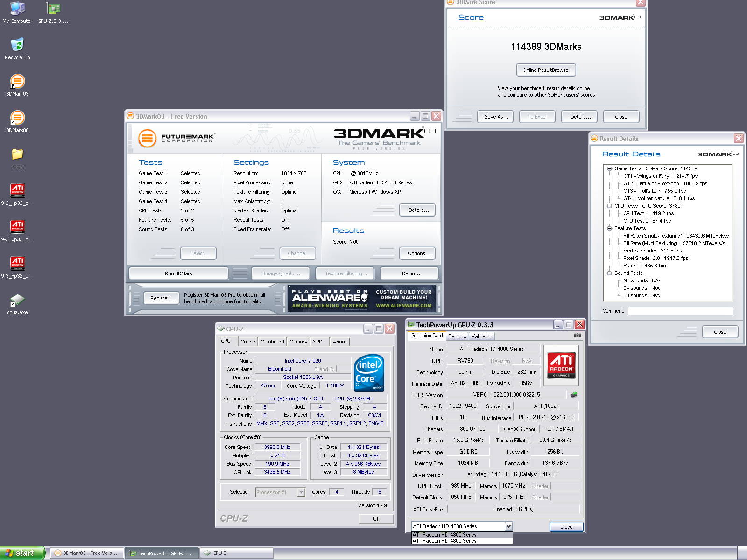The height and width of the screenshot is (560, 747).
Task: Select GT1 - Wings of Fury result row
Action: (660, 176)
